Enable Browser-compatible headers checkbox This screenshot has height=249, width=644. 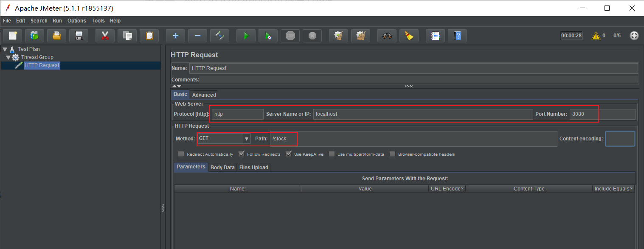(393, 154)
